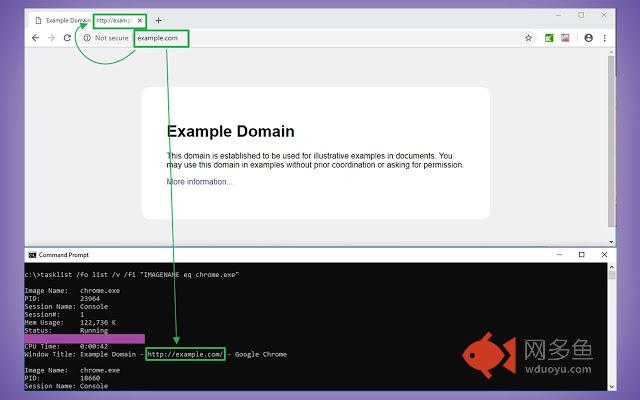Follow the More information... link

coord(199,182)
